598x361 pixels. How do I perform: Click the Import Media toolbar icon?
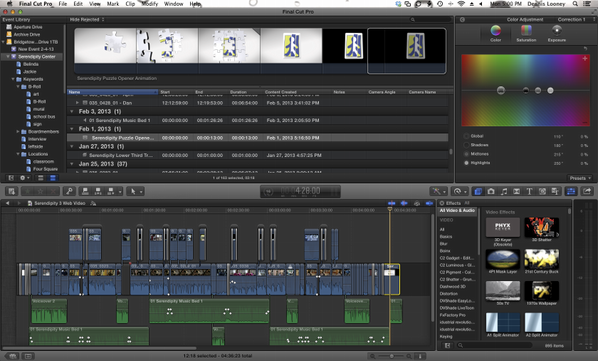pyautogui.click(x=11, y=191)
